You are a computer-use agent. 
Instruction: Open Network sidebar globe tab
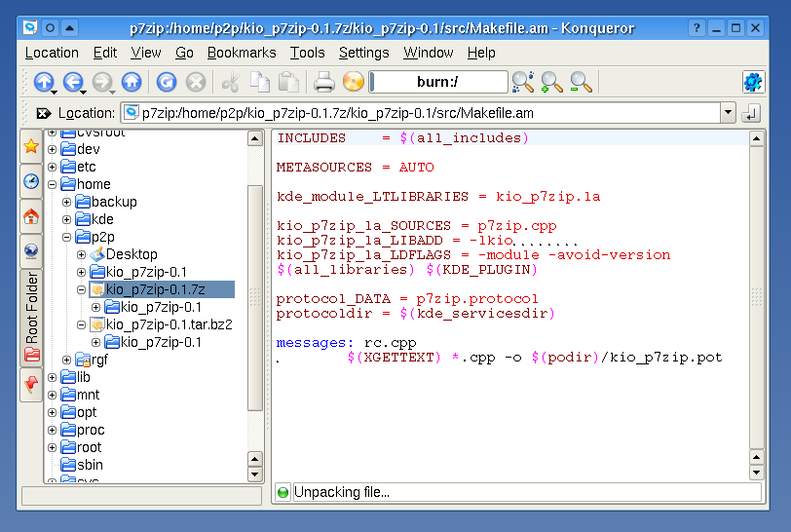click(31, 250)
